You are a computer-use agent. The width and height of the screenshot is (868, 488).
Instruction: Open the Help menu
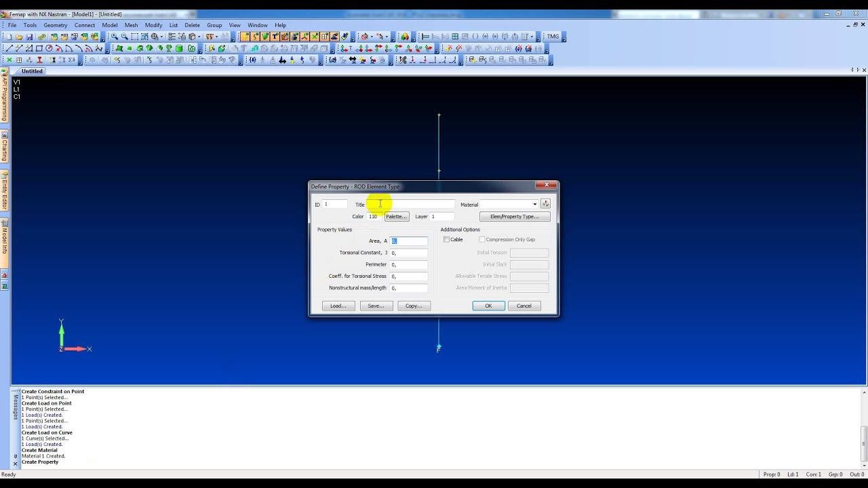click(x=280, y=25)
